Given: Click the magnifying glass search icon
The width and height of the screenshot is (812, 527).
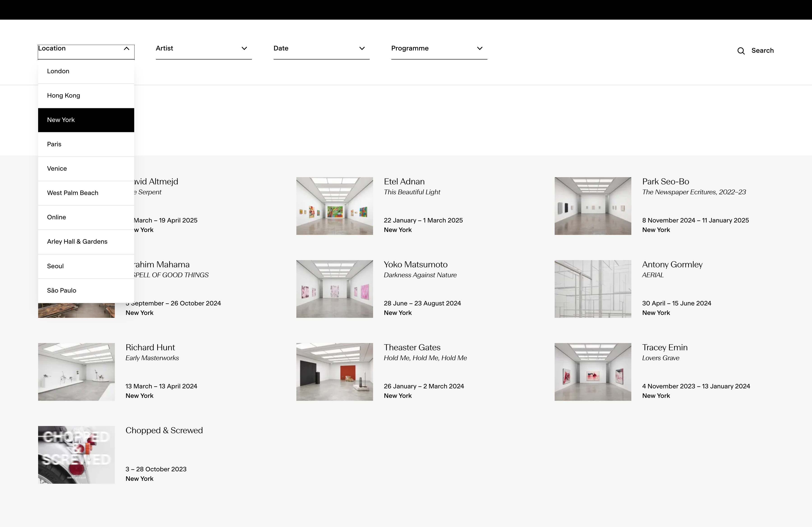Looking at the screenshot, I should (741, 51).
